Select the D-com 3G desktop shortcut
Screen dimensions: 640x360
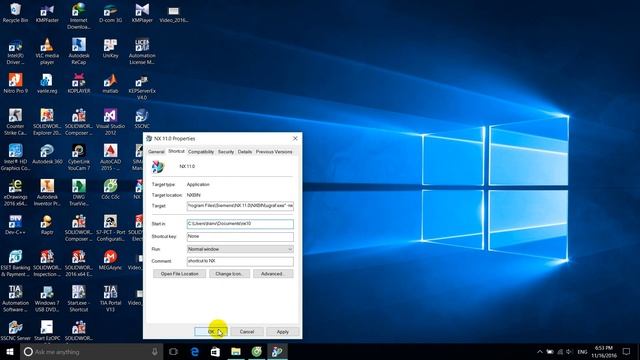pyautogui.click(x=110, y=13)
